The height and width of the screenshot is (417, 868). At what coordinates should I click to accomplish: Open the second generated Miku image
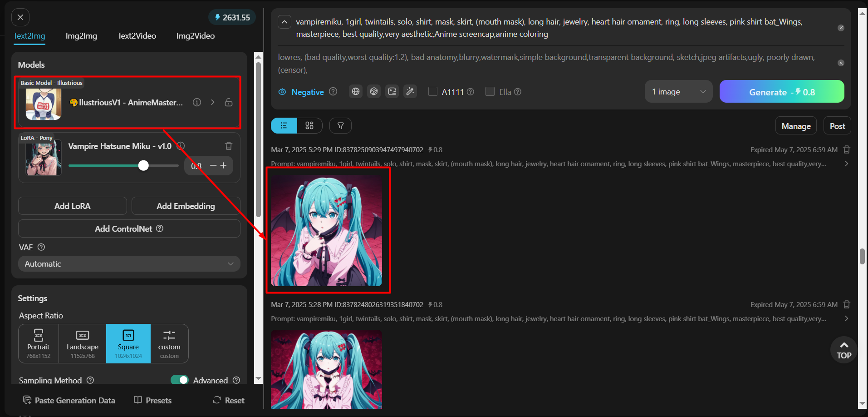pos(326,369)
